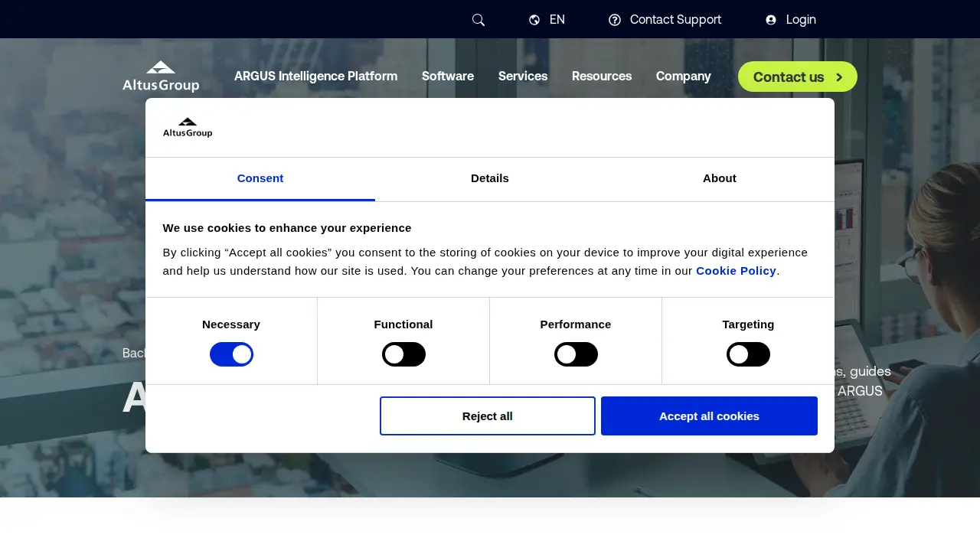Viewport: 980px width, 551px height.
Task: Open the Services navigation menu
Action: pos(523,77)
